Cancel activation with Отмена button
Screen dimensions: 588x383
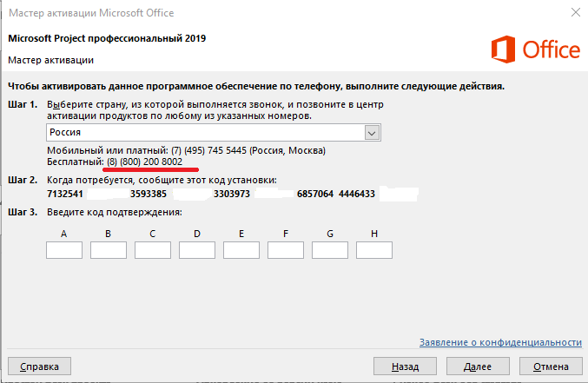click(551, 366)
